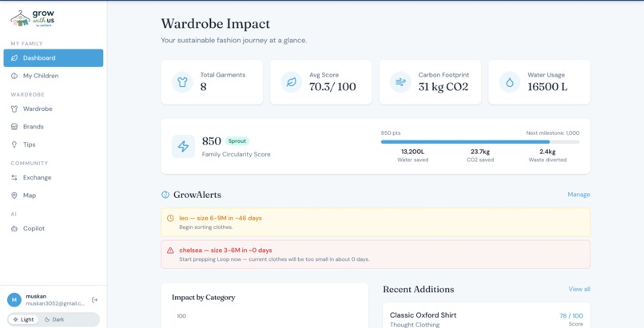The width and height of the screenshot is (644, 328).
Task: Navigate to Tips
Action: (54, 144)
